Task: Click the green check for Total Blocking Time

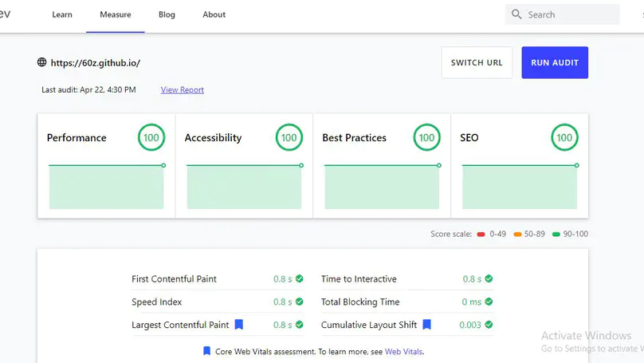Action: [489, 302]
